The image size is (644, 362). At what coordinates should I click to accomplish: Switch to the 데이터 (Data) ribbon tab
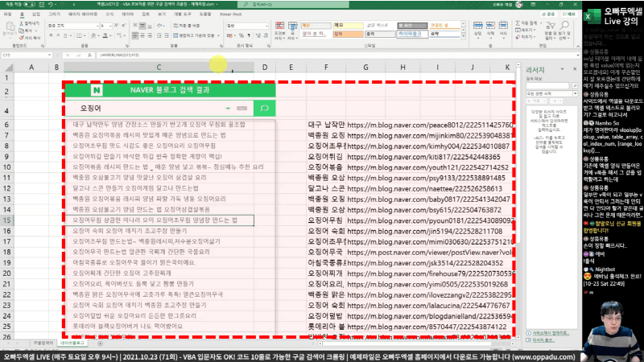click(128, 14)
